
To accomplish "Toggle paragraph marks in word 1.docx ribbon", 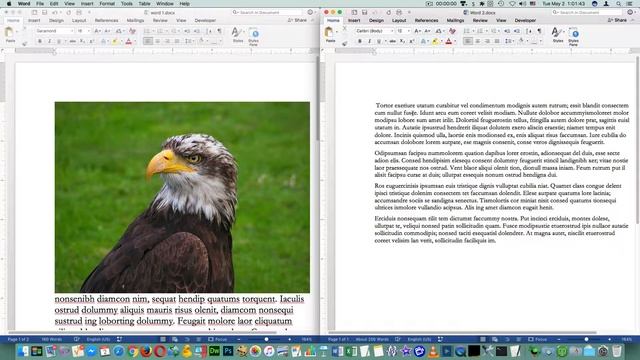I will point(219,31).
